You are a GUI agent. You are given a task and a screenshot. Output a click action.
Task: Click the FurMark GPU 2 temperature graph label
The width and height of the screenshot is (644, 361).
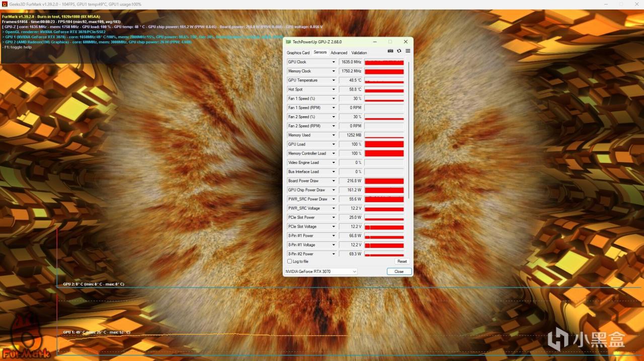pos(94,284)
